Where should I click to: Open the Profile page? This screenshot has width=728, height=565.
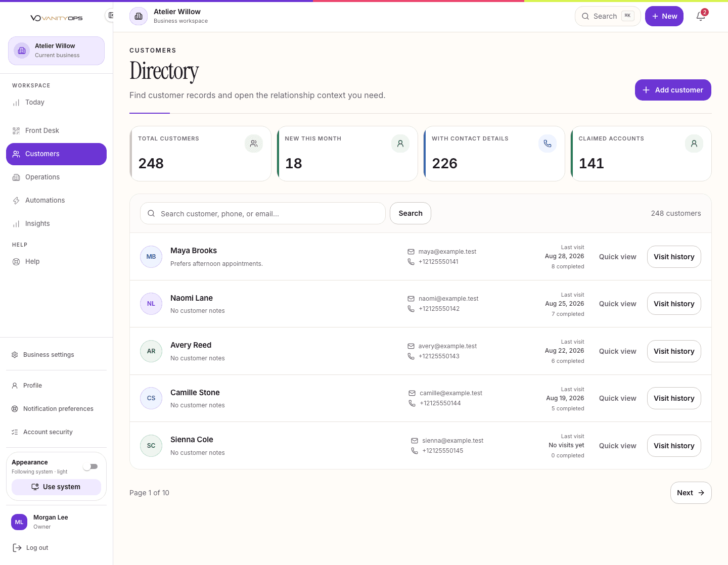point(56,386)
